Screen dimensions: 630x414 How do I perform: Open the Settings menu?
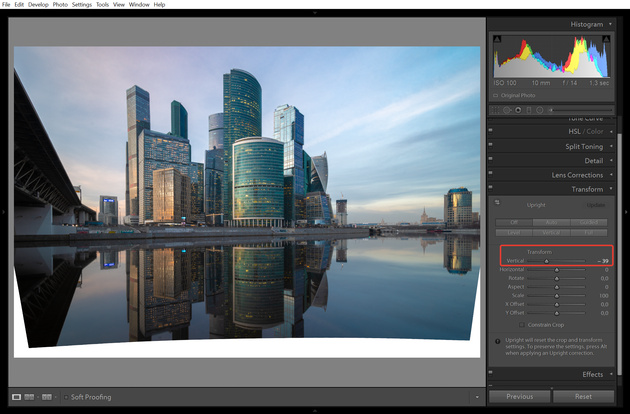click(82, 4)
